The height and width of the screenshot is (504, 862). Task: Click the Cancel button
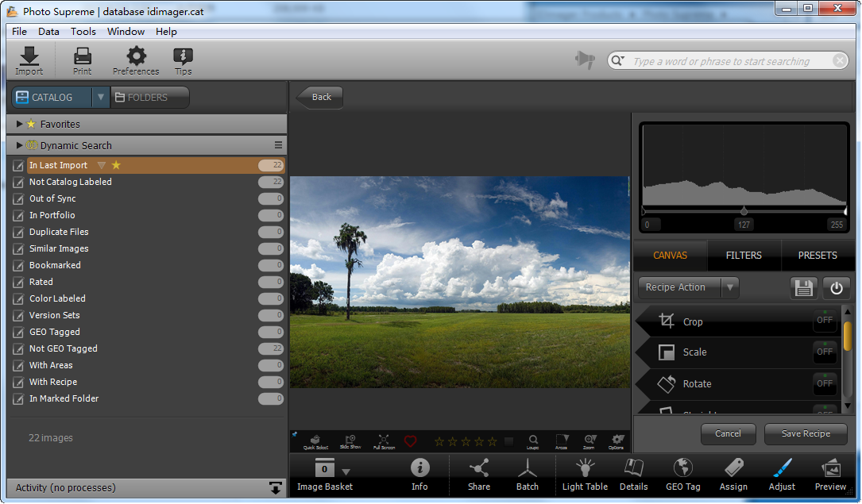click(728, 434)
